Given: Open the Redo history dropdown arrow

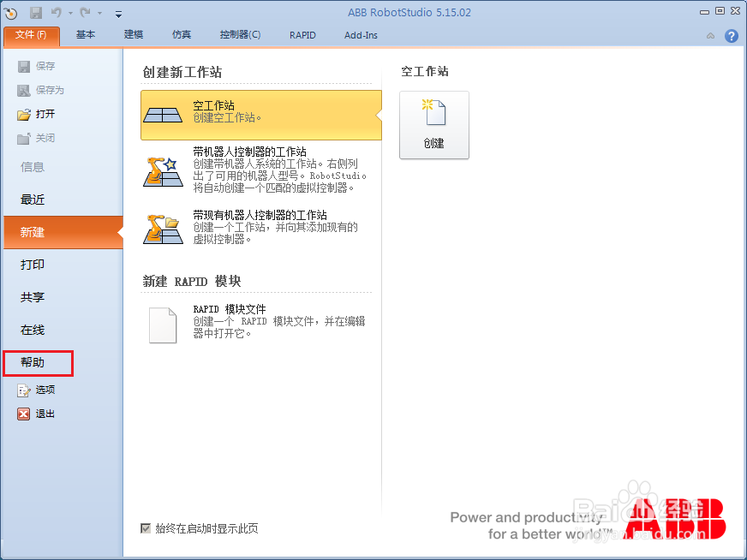Looking at the screenshot, I should point(99,14).
